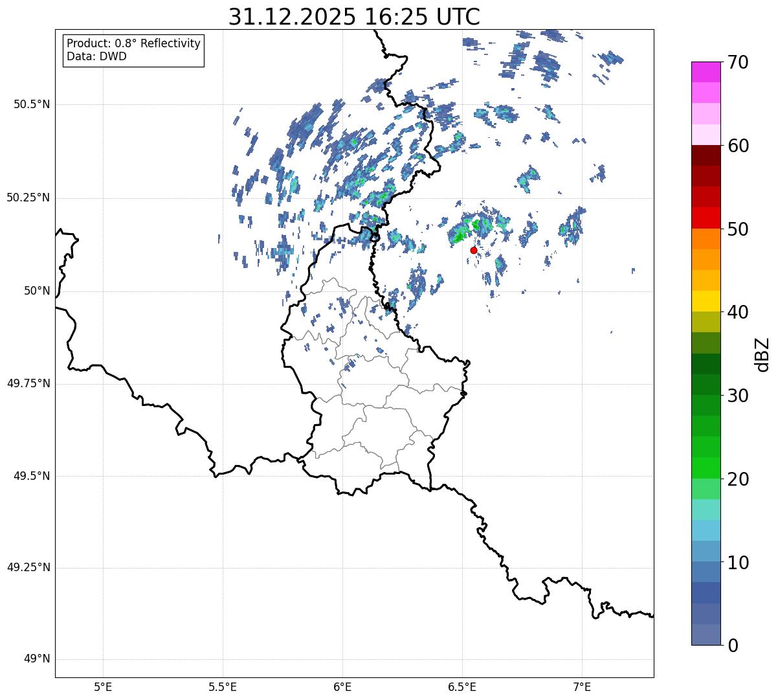Pick the yellow 40 dBZ swatch
The width and height of the screenshot is (778, 700).
pyautogui.click(x=706, y=302)
